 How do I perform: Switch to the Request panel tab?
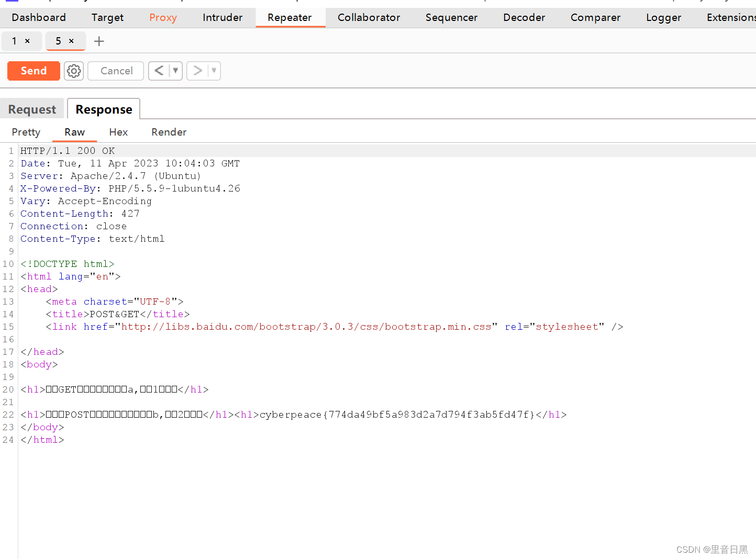click(x=32, y=109)
